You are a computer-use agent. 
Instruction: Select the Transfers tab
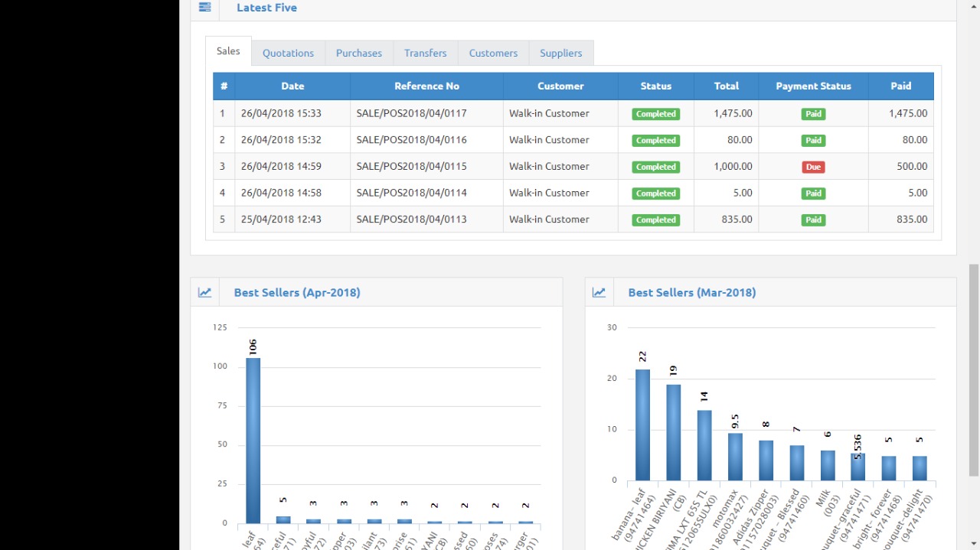pyautogui.click(x=425, y=53)
